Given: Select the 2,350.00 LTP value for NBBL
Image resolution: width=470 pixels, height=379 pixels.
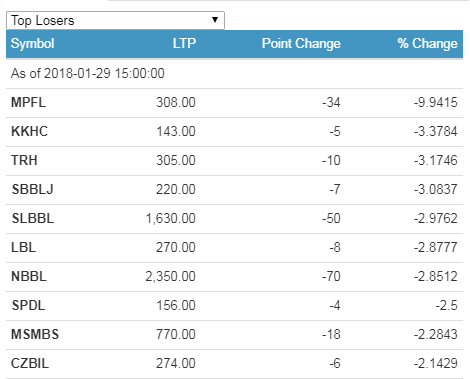Looking at the screenshot, I should (x=170, y=276).
